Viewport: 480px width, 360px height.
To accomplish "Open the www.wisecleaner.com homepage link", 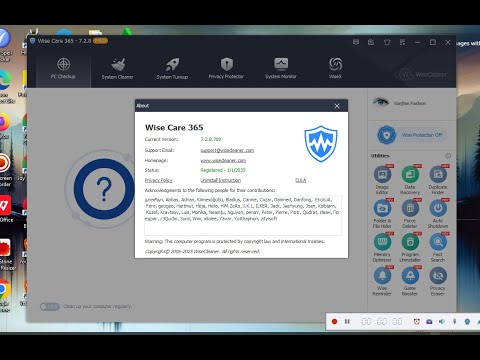I will click(x=223, y=160).
